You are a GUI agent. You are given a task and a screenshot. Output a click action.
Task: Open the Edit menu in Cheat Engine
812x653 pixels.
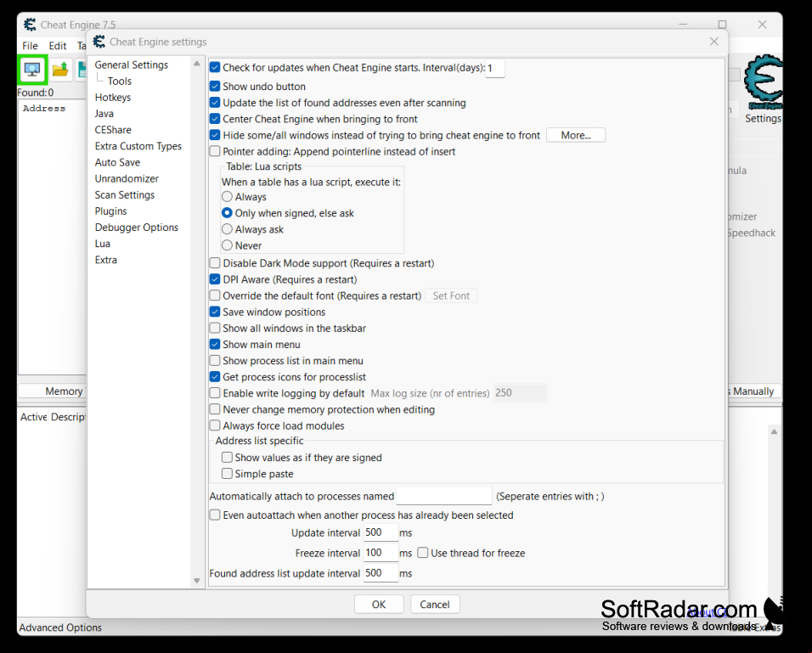[x=58, y=46]
